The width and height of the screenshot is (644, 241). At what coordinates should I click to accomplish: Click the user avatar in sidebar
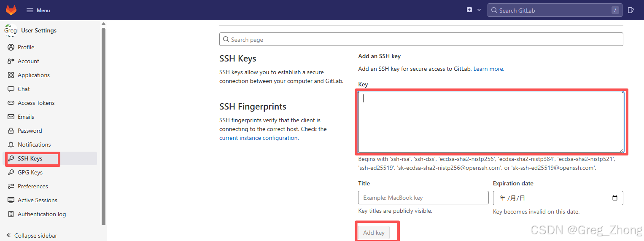point(11,30)
